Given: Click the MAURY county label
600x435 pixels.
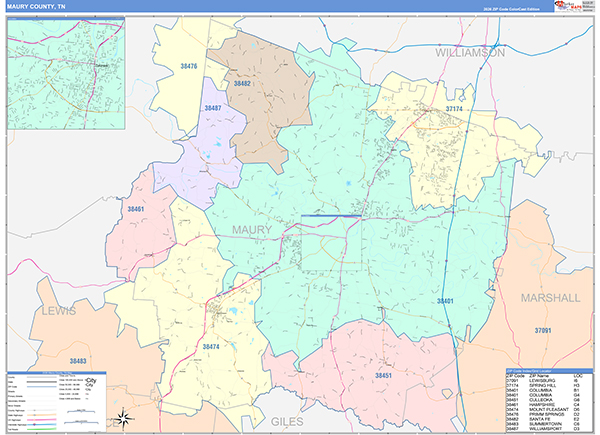Looking at the screenshot, I should (x=252, y=230).
